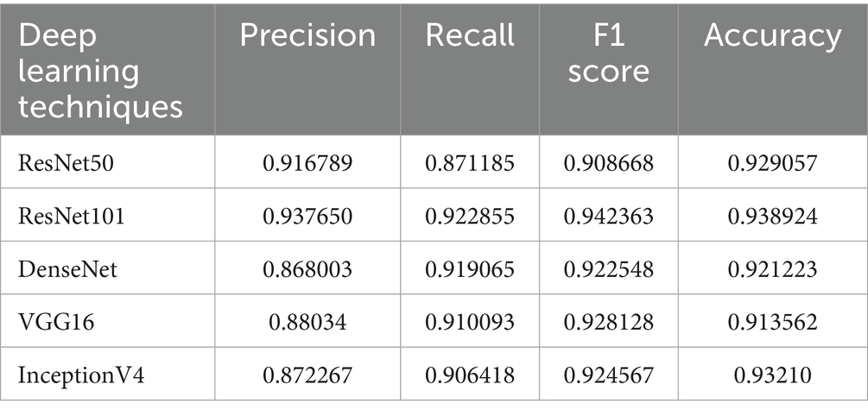Click the F1 score header cell

[x=606, y=53]
